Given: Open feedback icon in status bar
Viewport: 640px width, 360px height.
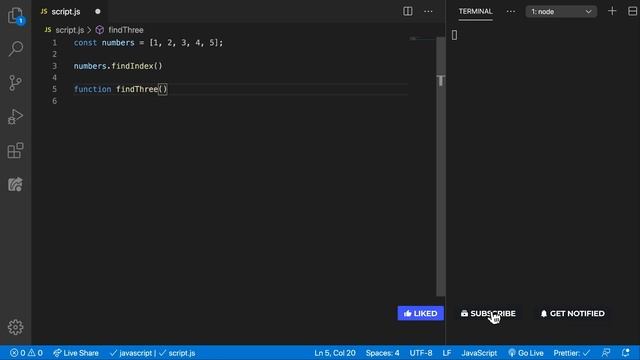Looking at the screenshot, I should (606, 353).
